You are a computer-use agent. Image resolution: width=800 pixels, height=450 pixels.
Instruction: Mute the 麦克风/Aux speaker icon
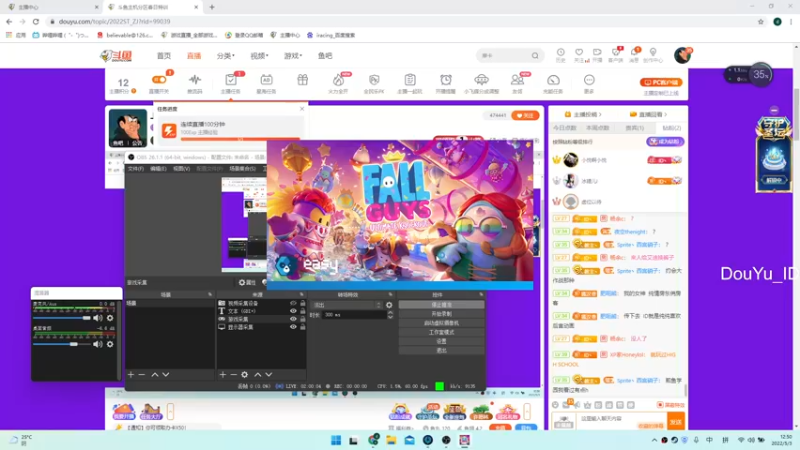97,318
